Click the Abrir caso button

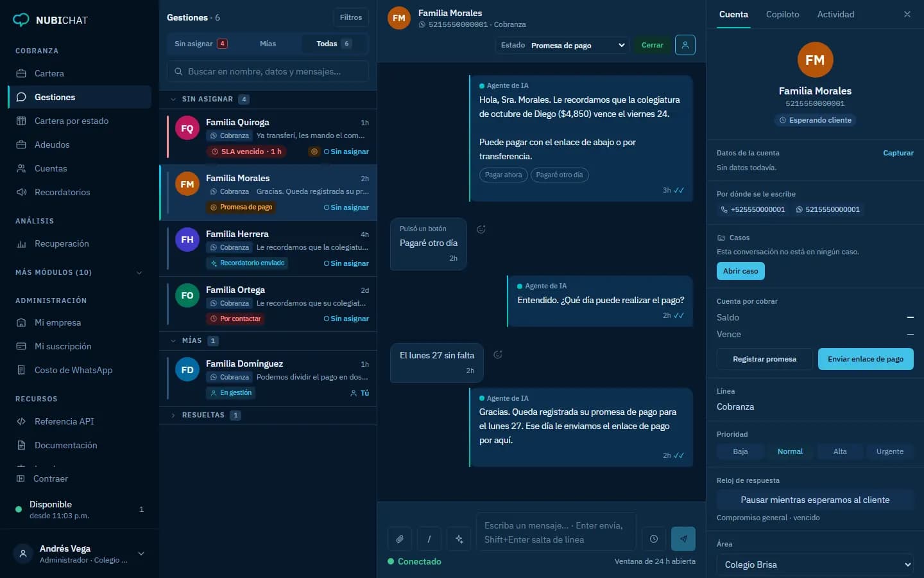tap(740, 271)
